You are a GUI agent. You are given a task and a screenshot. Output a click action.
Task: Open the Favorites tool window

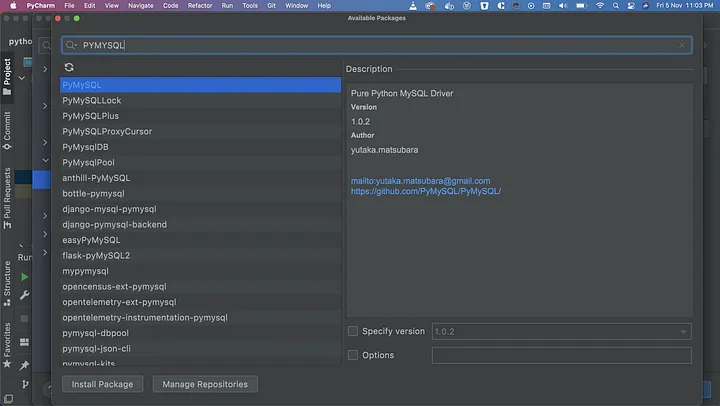click(7, 345)
